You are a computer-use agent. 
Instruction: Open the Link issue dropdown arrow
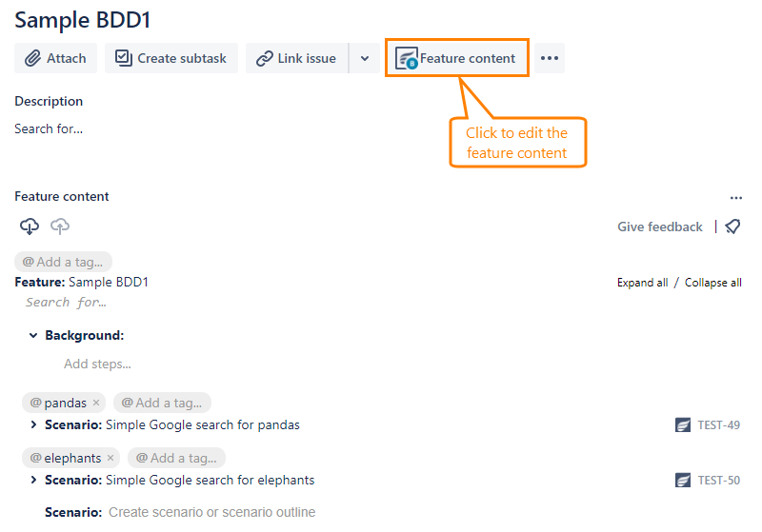[364, 58]
